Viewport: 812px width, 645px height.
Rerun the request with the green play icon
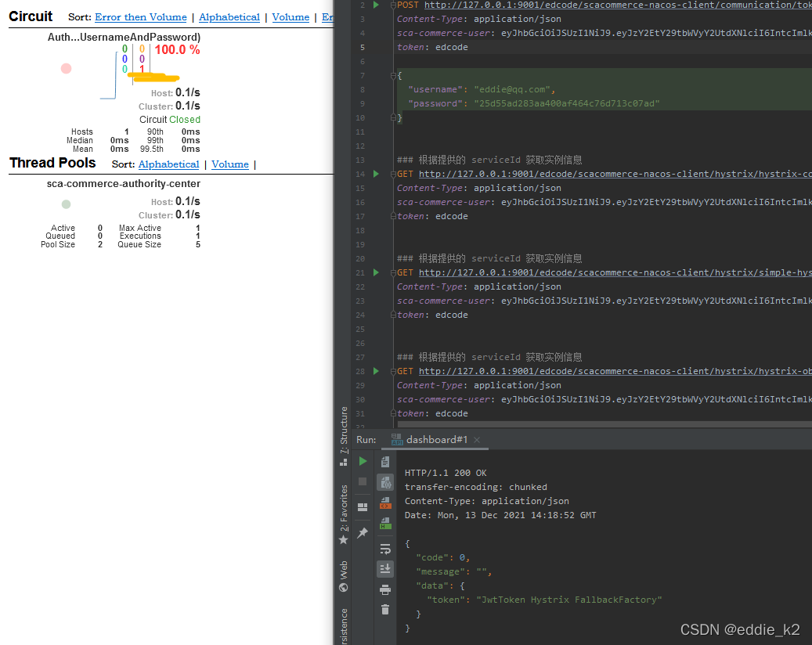[x=363, y=461]
